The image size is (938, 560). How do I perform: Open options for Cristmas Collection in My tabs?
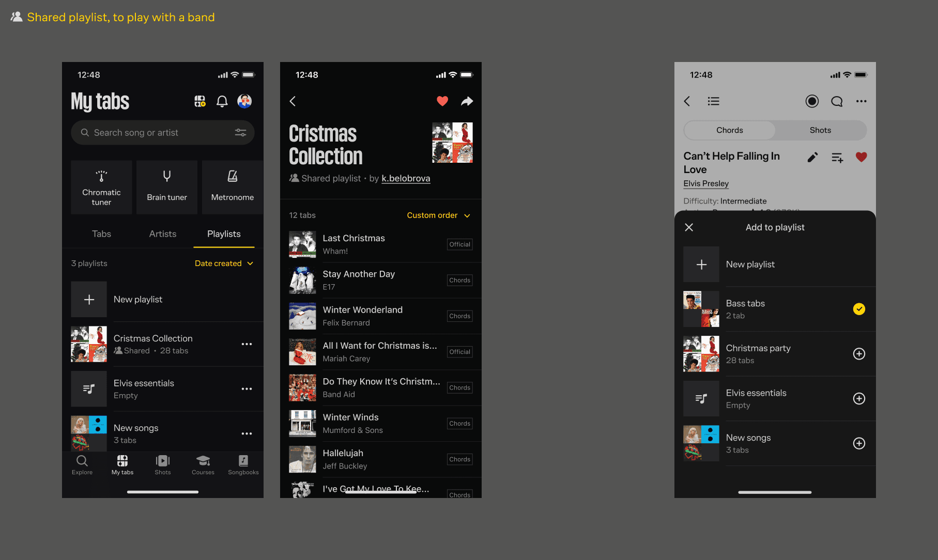point(247,344)
